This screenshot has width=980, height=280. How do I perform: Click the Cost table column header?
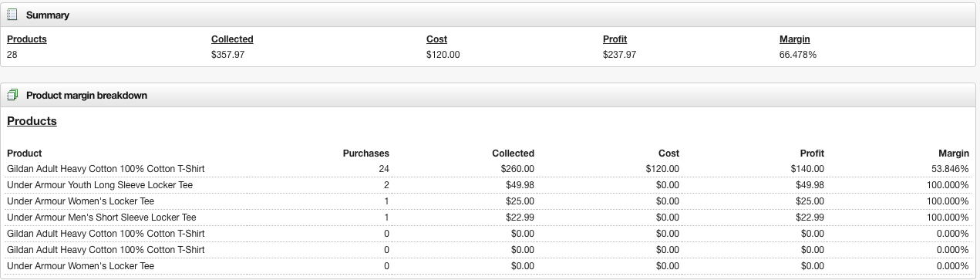coord(668,153)
